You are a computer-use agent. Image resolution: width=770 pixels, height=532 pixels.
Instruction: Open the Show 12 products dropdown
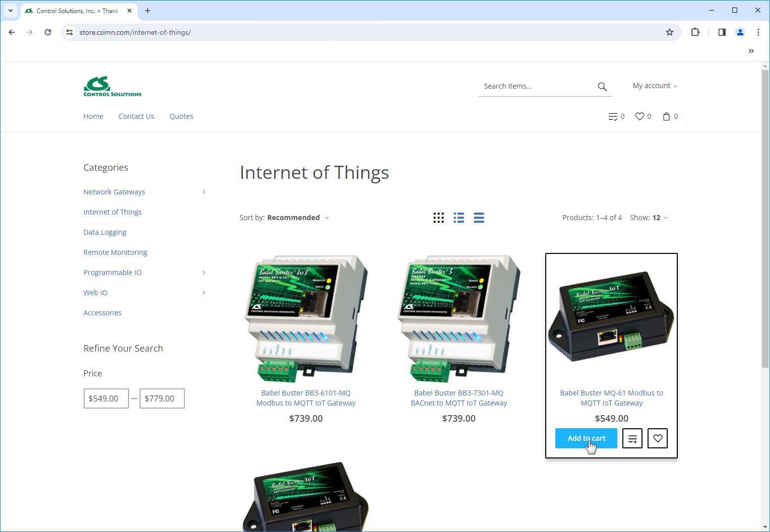click(x=659, y=218)
